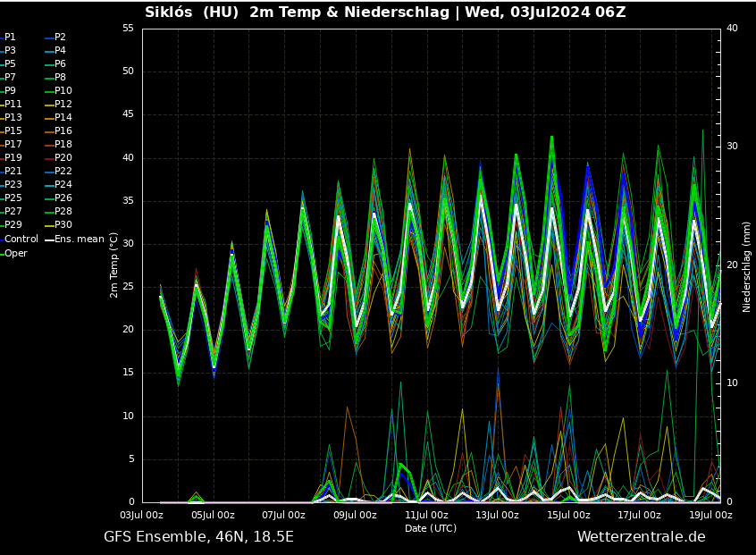756x555 pixels.
Task: Click the 2m Temp (°C) axis label
Action: coord(114,265)
